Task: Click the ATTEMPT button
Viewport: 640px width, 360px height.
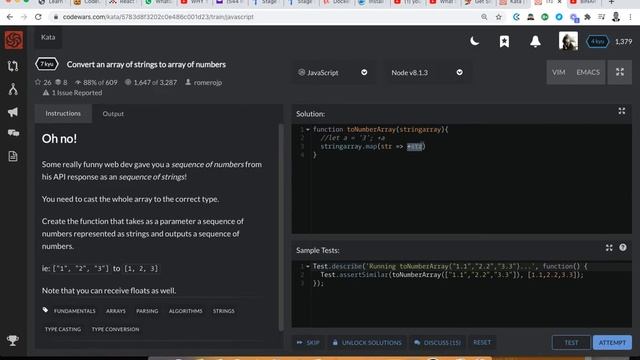Action: click(x=612, y=342)
